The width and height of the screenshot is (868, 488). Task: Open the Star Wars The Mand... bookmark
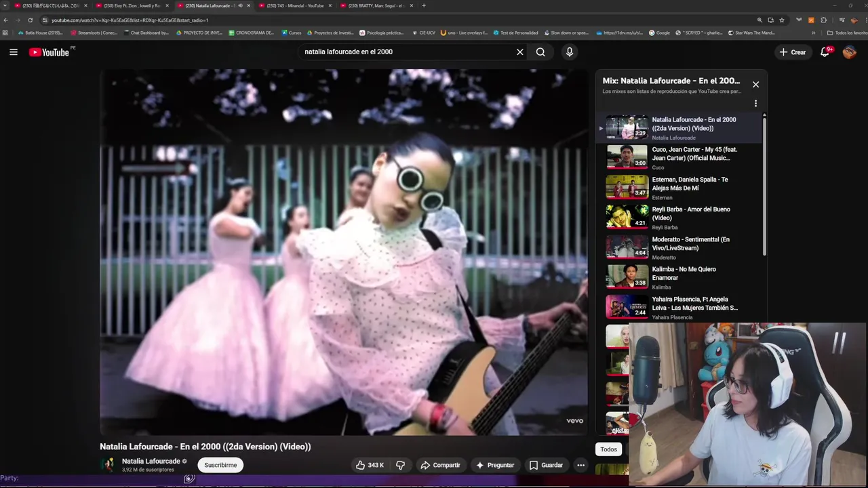pos(751,33)
